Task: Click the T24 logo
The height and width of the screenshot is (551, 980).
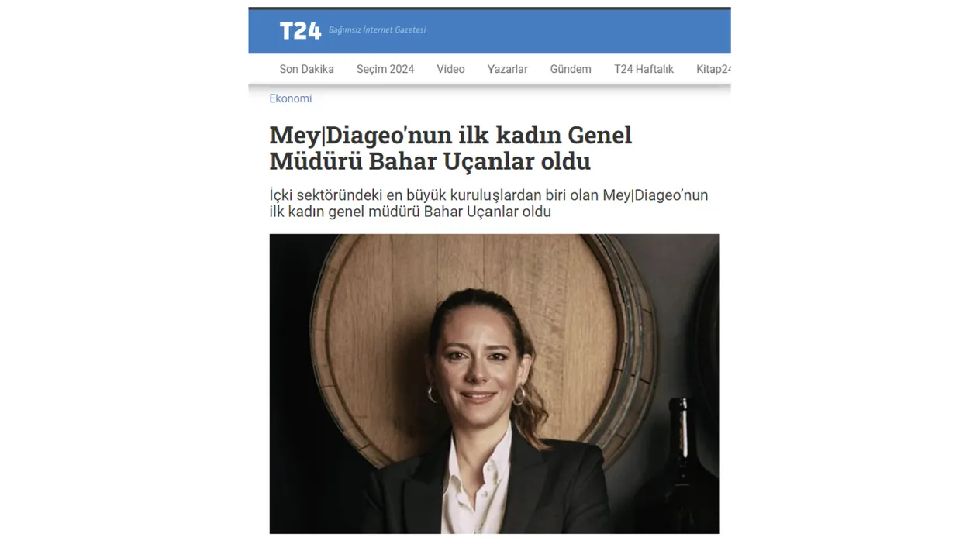Action: click(x=300, y=30)
